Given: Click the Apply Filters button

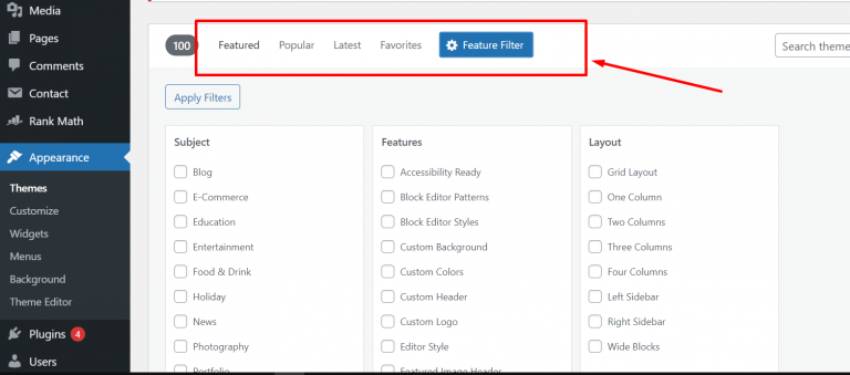Looking at the screenshot, I should pos(203,98).
